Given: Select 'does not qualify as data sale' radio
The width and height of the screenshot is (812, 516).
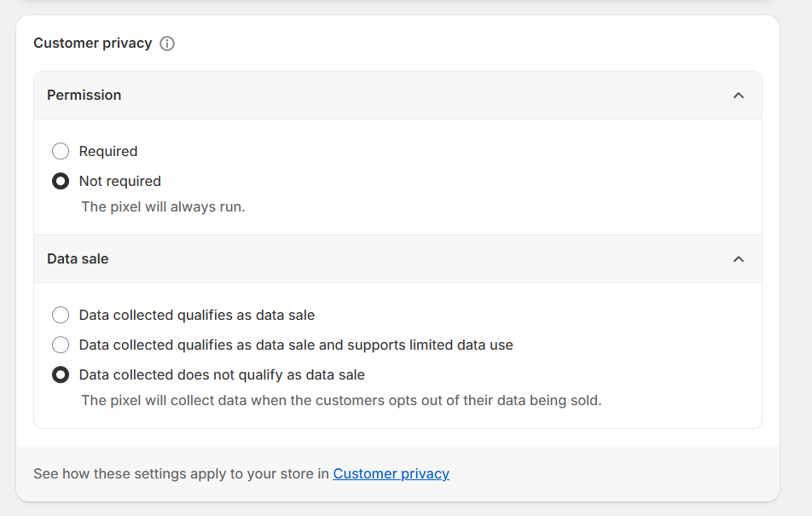Looking at the screenshot, I should 61,374.
